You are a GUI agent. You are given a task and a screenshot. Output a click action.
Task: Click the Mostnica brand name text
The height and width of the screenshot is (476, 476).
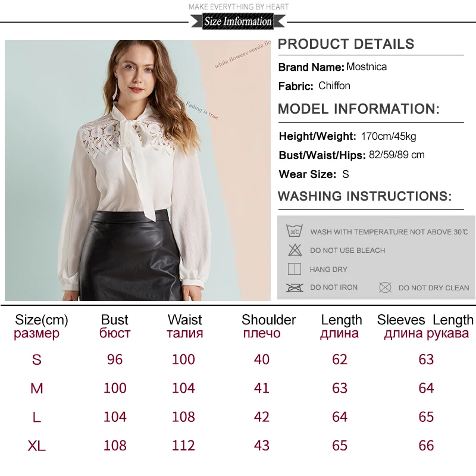point(367,67)
